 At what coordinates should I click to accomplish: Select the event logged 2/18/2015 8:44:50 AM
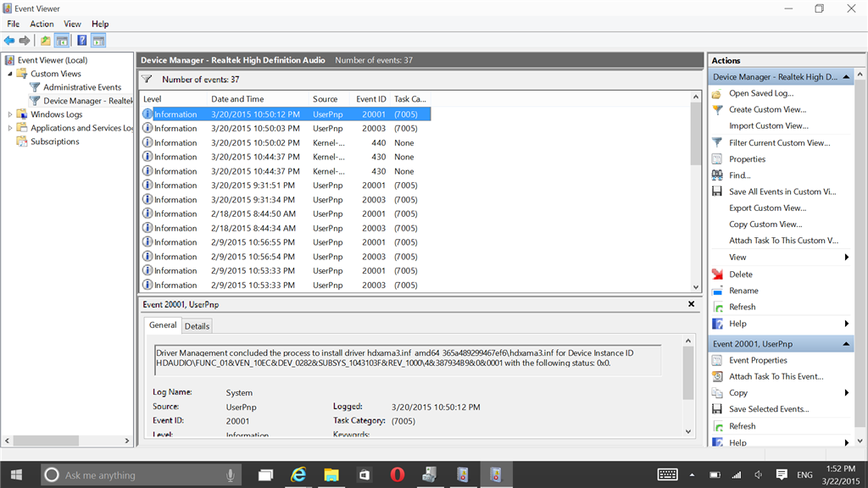tap(285, 213)
